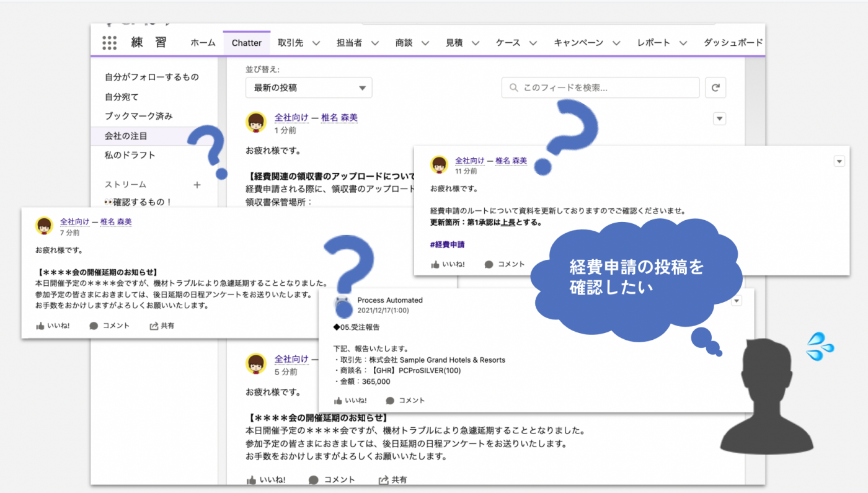Click avatar on the 1 分前 post
This screenshot has height=493, width=868.
pyautogui.click(x=257, y=123)
